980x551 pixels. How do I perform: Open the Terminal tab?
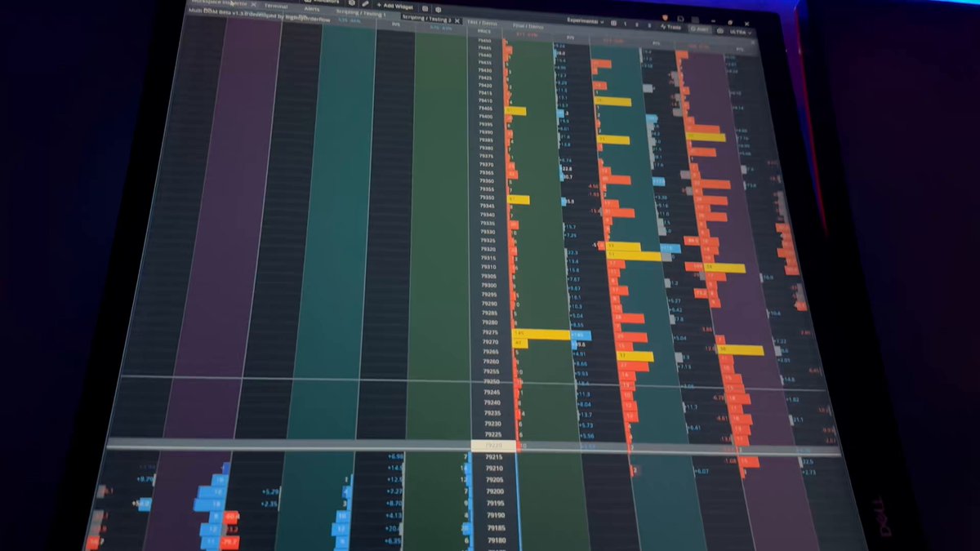tap(275, 6)
